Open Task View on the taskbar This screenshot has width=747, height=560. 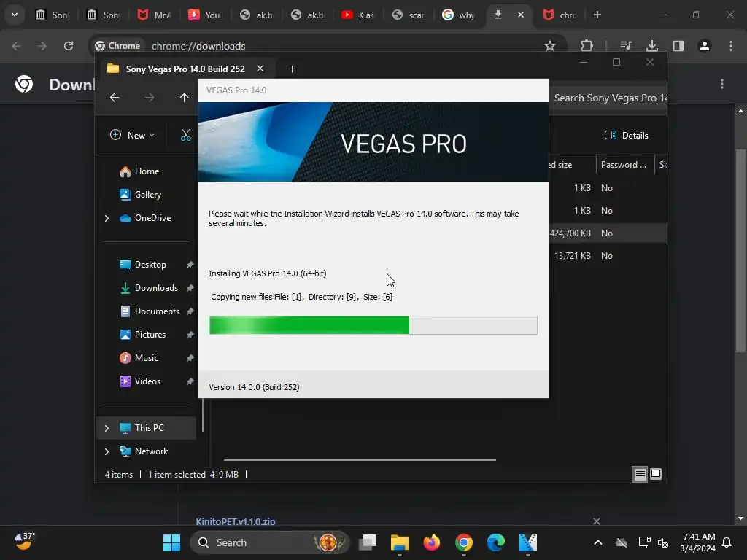click(368, 542)
